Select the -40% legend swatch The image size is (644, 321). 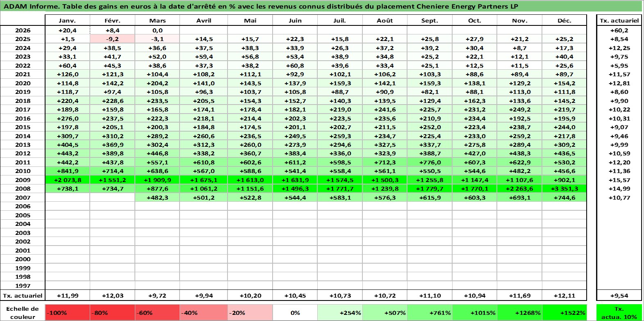pyautogui.click(x=204, y=312)
